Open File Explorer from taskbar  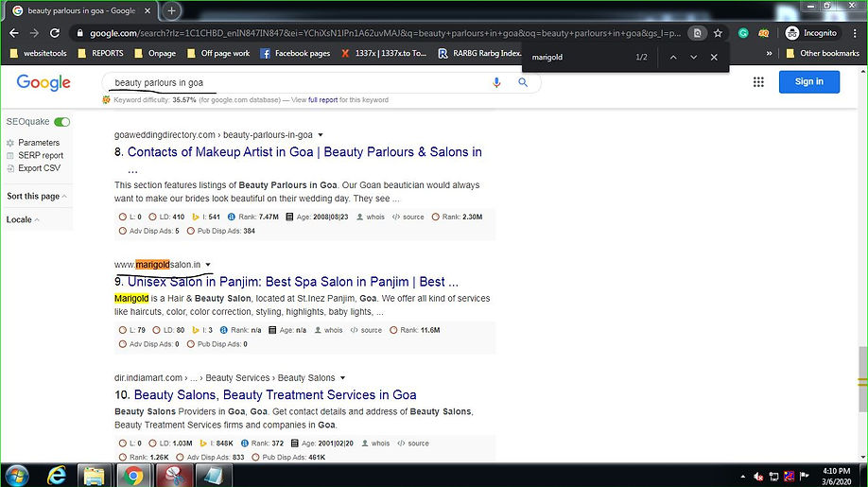tap(95, 476)
